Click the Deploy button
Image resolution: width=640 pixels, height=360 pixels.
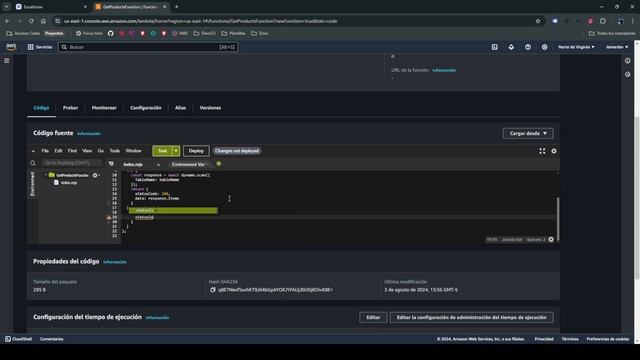pyautogui.click(x=196, y=151)
